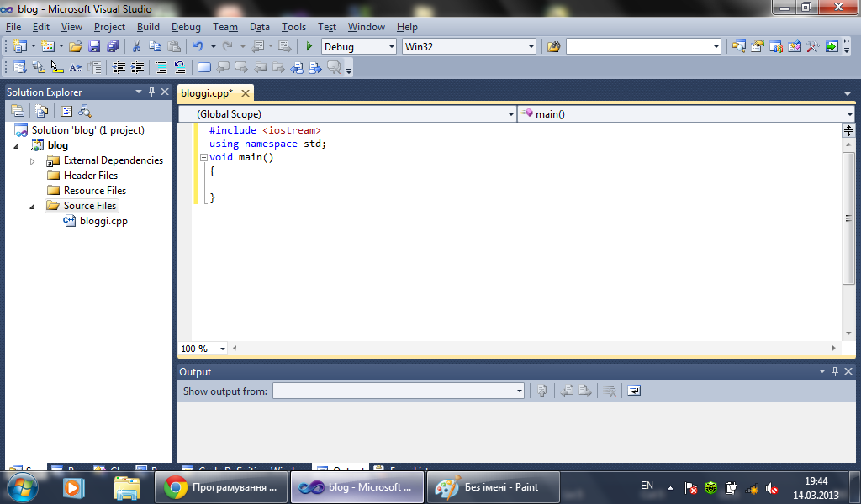Open Solution Explorer from the toolbar icon
The image size is (861, 504).
pos(739,46)
